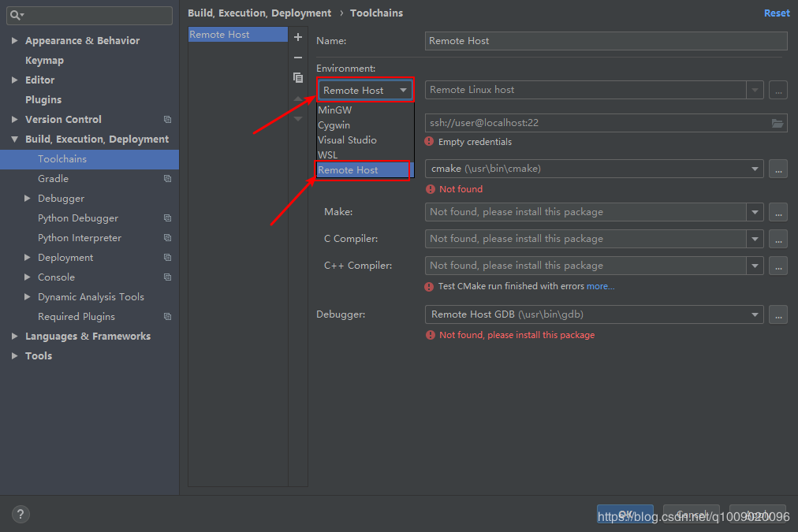
Task: Browse for Make path with ellipsis button
Action: coord(778,212)
